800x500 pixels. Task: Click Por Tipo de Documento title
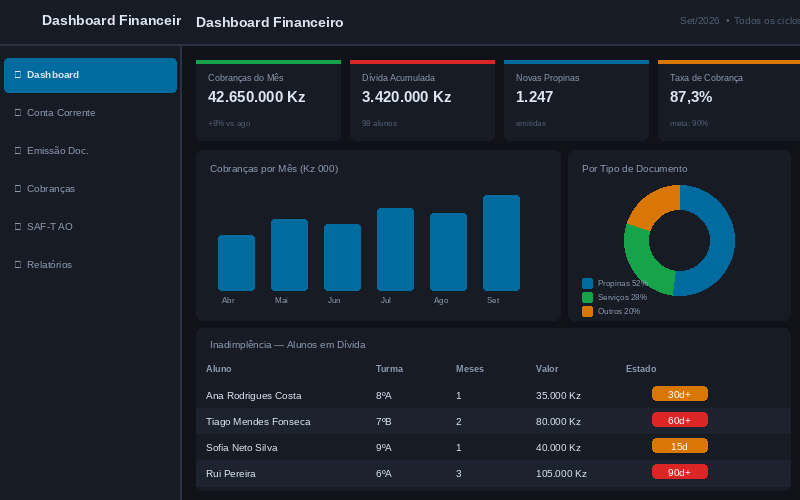635,169
